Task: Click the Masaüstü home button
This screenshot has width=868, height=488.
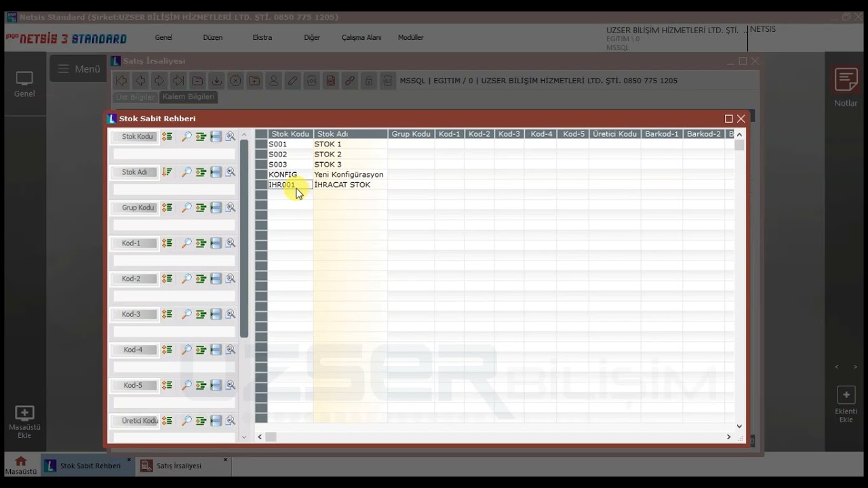Action: tap(21, 465)
